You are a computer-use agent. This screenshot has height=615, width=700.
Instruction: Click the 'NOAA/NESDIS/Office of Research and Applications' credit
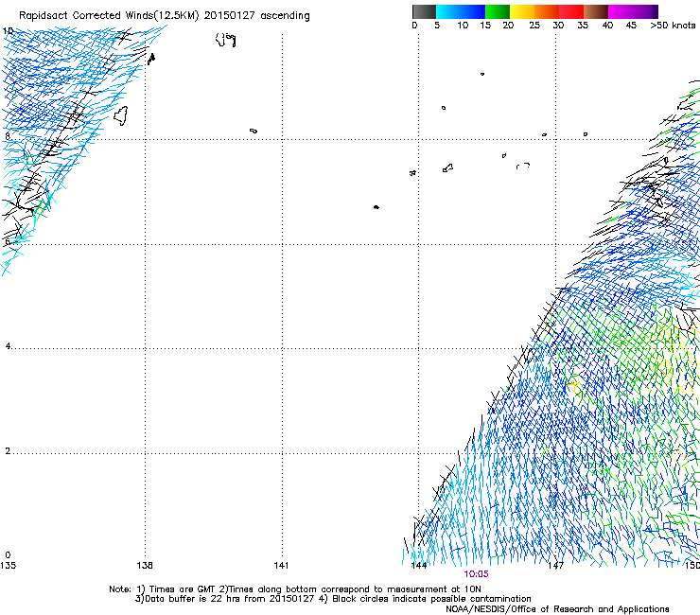pos(557,609)
